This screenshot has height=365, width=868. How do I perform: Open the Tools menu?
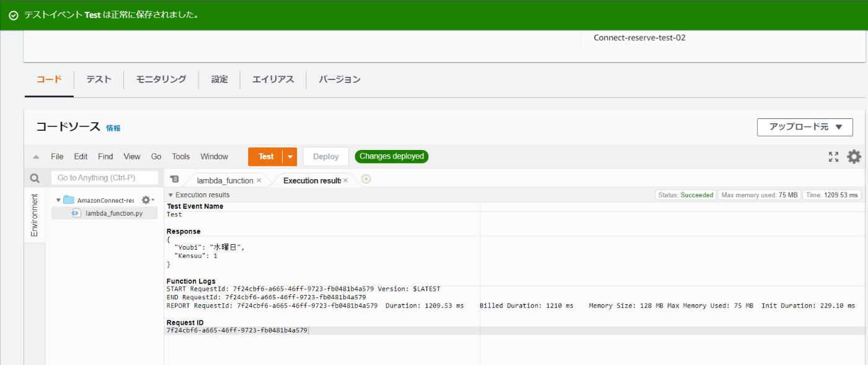pyautogui.click(x=181, y=157)
